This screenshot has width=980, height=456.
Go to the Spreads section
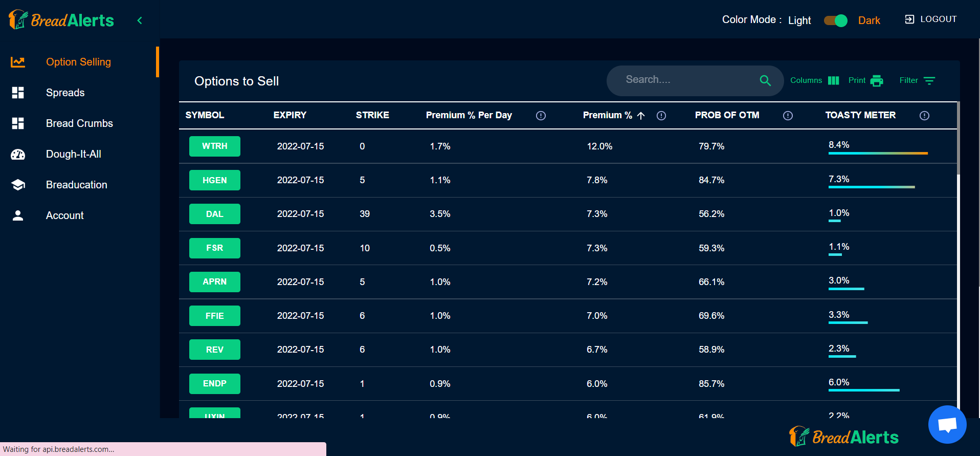(65, 93)
